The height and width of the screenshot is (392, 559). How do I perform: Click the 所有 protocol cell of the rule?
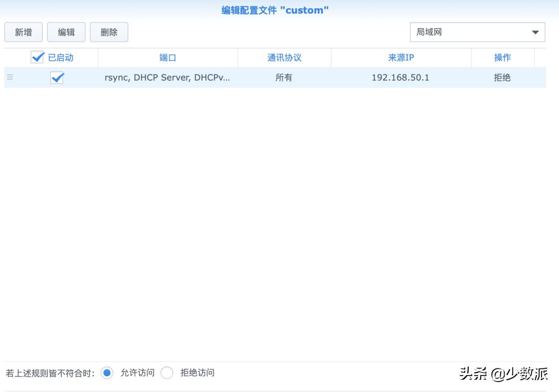[284, 77]
